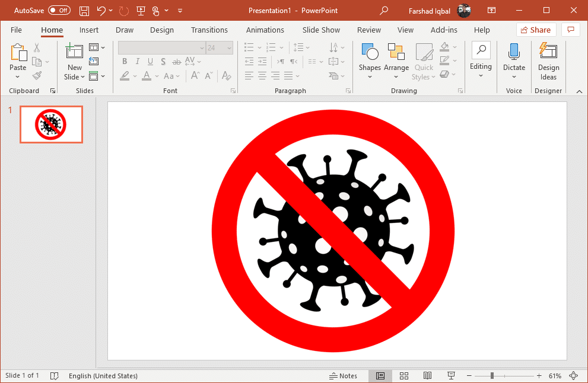Toggle Normal view button
Screen dimensions: 588x383
[380, 376]
